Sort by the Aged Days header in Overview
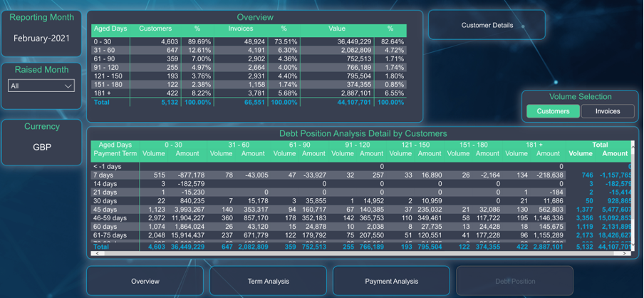This screenshot has height=298, width=644. click(110, 29)
